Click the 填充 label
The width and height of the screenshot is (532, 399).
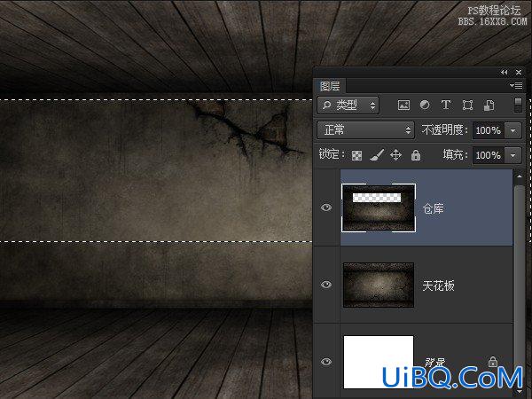pos(455,155)
